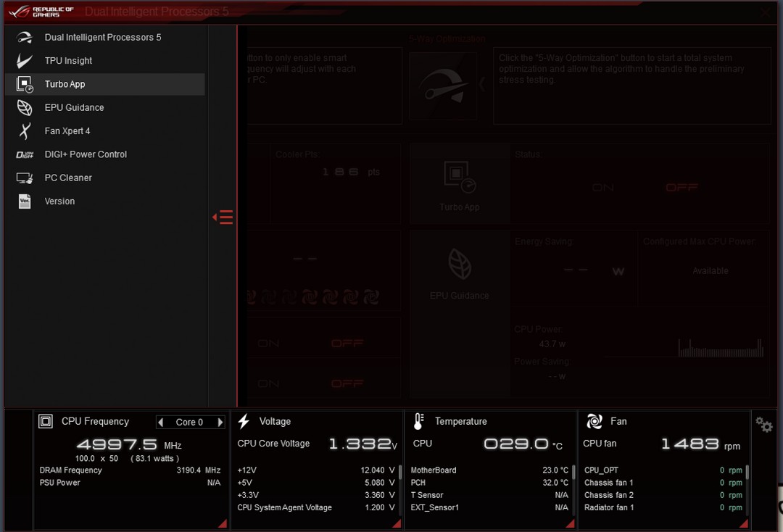Image resolution: width=783 pixels, height=532 pixels.
Task: Select next CPU core with right arrow
Action: pos(220,423)
